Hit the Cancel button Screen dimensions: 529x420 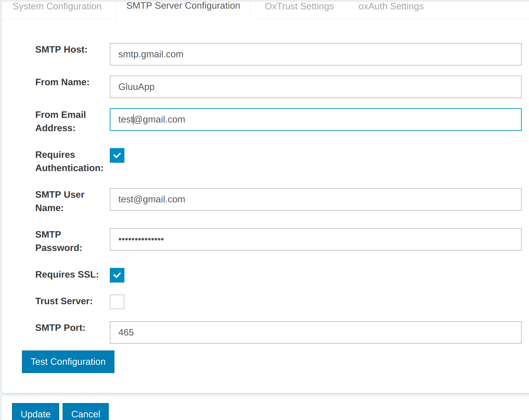pyautogui.click(x=86, y=413)
